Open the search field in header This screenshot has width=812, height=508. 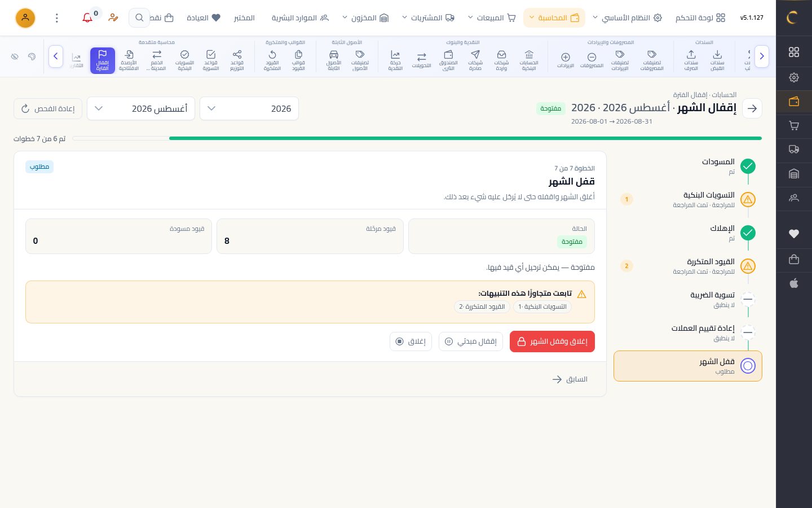click(x=139, y=18)
